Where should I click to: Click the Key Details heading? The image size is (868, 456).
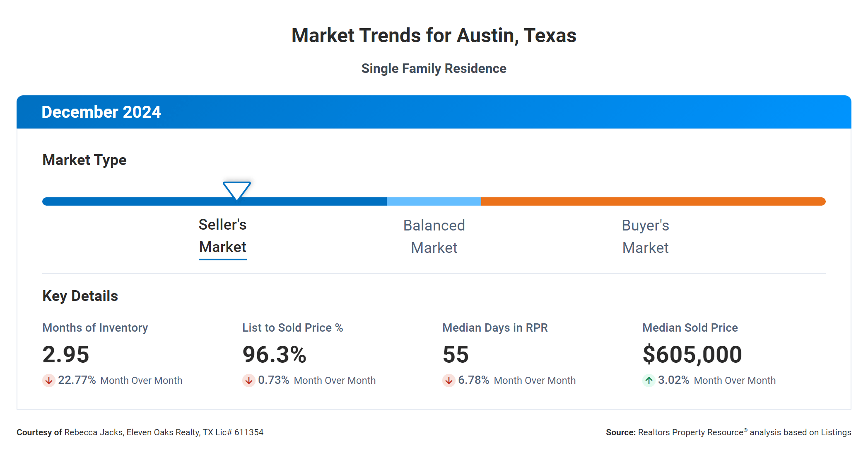[x=80, y=296]
